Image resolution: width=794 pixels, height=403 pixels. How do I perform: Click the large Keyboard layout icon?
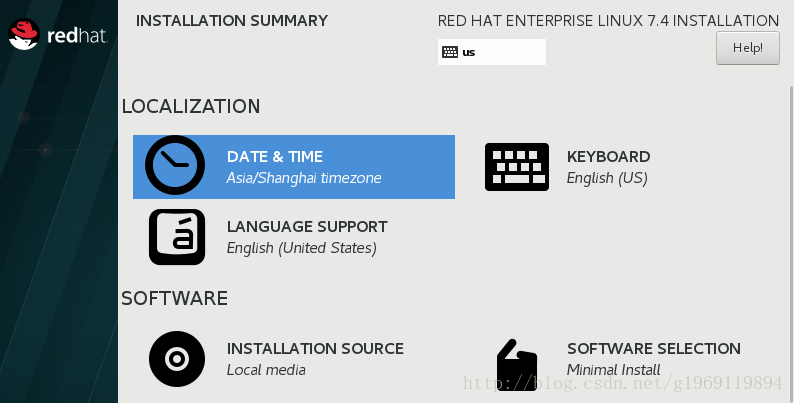tap(517, 167)
